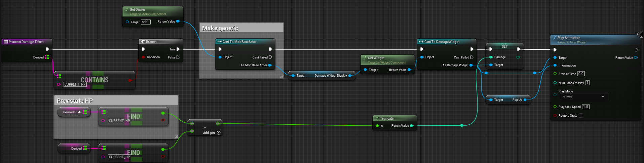Click the Prev state HP comment resize handle
The image size is (644, 163).
coord(176,137)
